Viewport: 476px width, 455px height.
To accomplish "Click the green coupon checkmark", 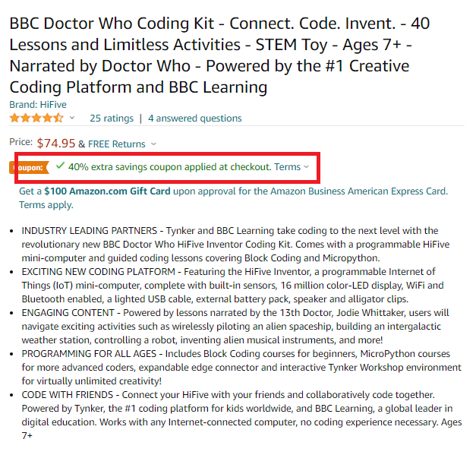I will [x=61, y=166].
